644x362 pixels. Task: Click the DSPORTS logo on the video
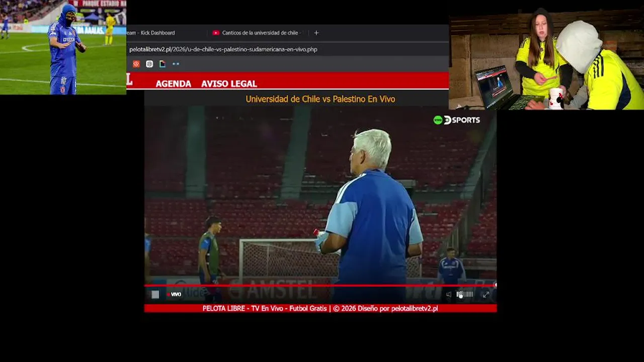(x=457, y=120)
